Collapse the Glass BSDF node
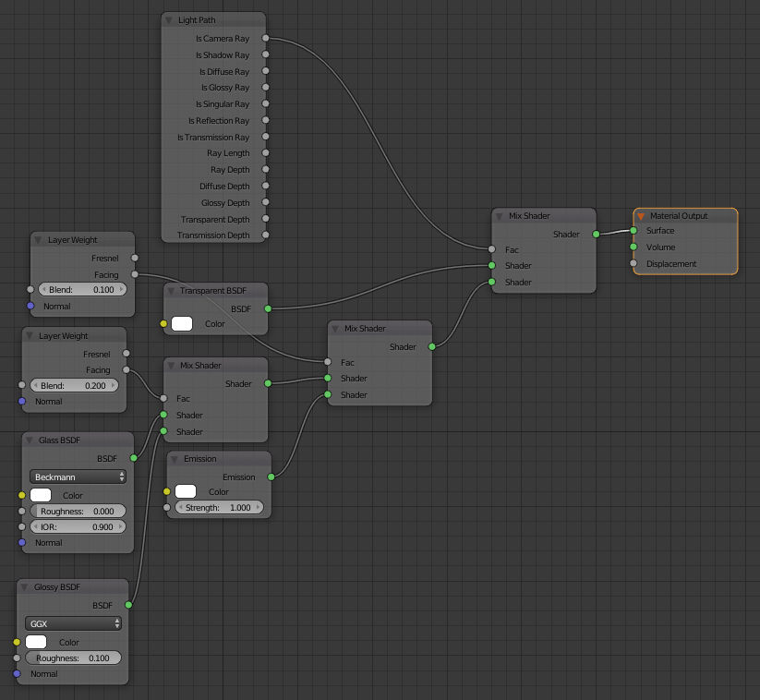This screenshot has height=700, width=760. click(x=29, y=441)
